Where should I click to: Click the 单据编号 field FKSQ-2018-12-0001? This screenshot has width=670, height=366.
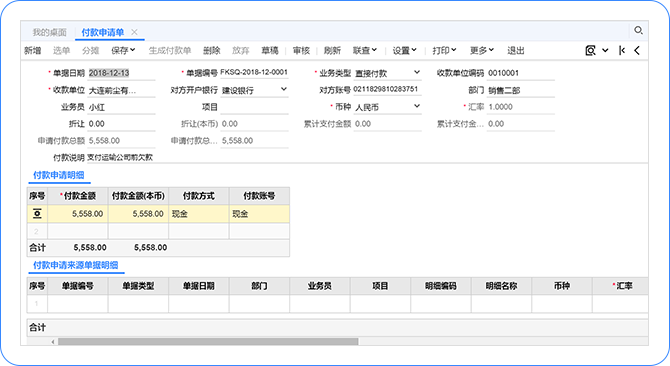coord(254,73)
